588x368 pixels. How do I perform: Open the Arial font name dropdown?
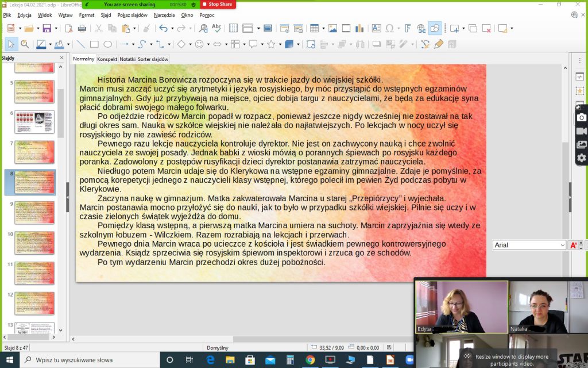[x=562, y=245]
